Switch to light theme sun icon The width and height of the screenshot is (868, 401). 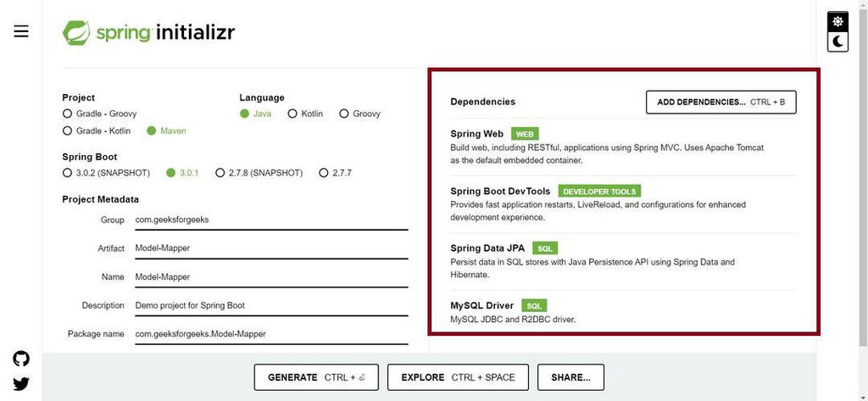837,21
